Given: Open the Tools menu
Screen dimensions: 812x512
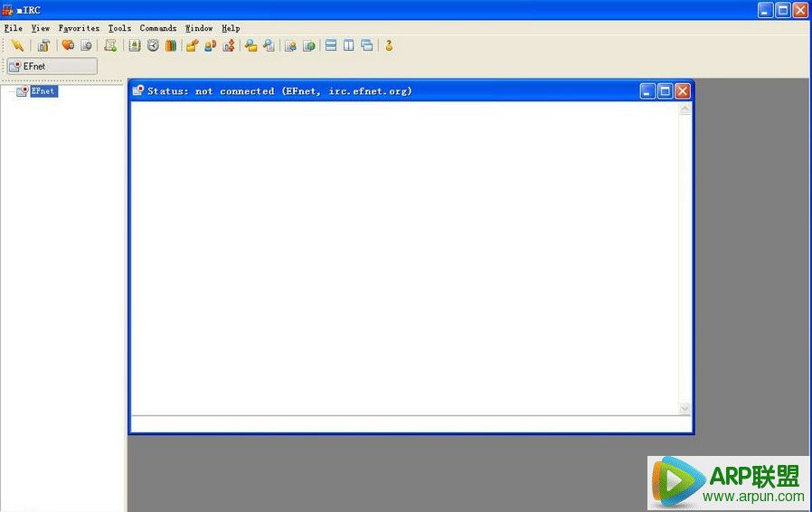Looking at the screenshot, I should [x=119, y=28].
